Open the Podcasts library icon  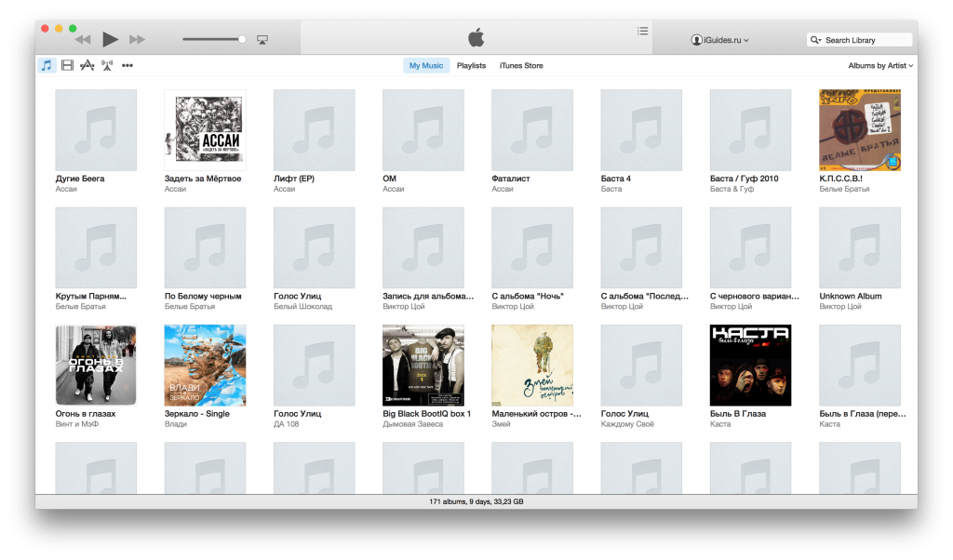pyautogui.click(x=107, y=66)
